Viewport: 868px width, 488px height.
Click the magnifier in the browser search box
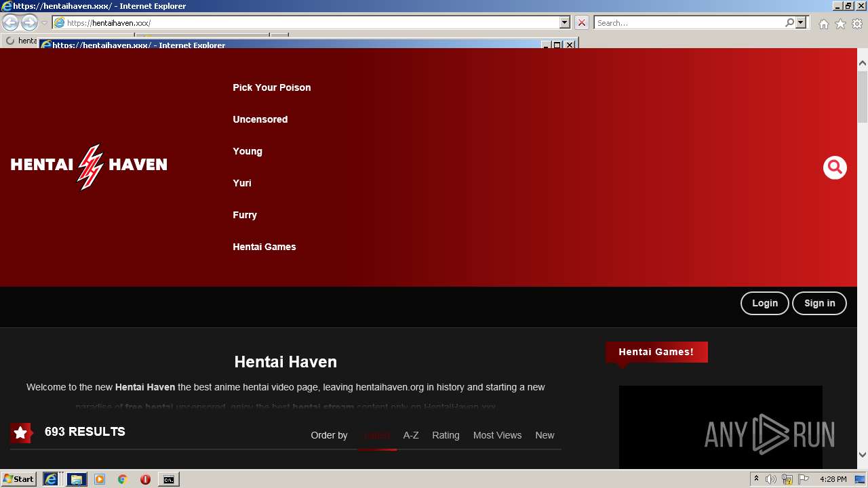tap(789, 22)
